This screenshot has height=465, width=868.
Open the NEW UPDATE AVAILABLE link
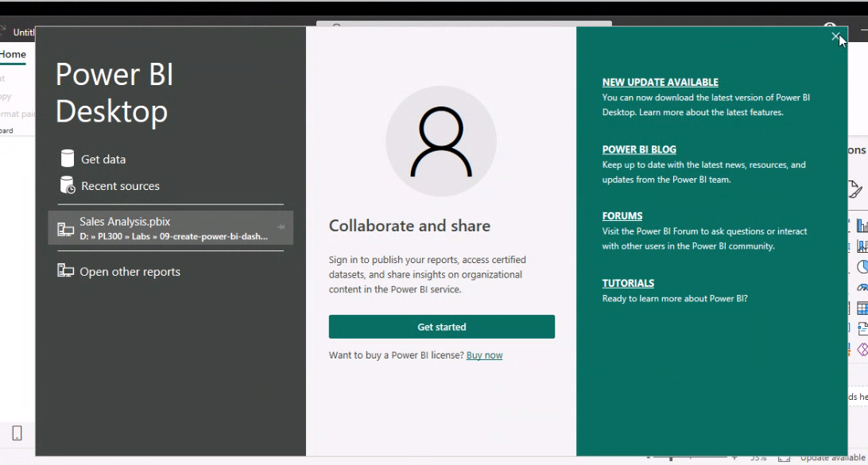[x=661, y=83]
